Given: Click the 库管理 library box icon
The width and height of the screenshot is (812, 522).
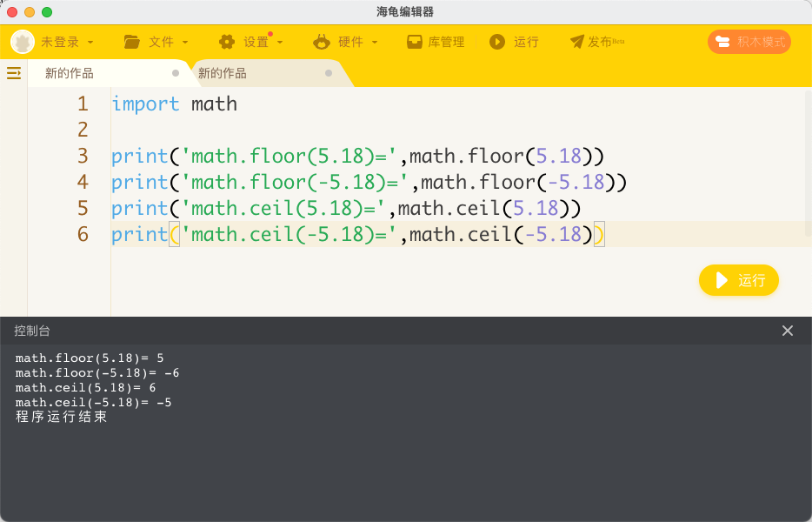Looking at the screenshot, I should [415, 42].
